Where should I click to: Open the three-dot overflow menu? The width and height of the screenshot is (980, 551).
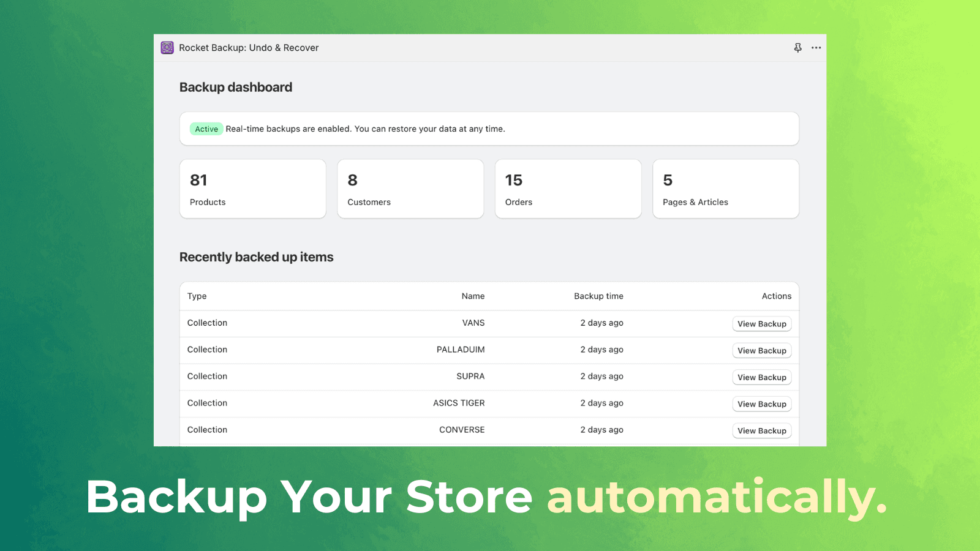click(816, 47)
